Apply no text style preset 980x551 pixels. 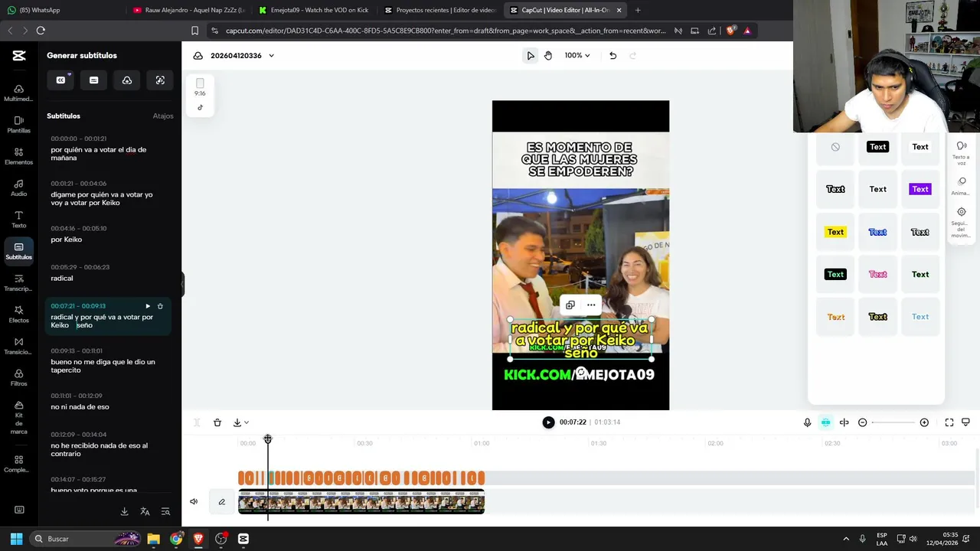point(835,147)
